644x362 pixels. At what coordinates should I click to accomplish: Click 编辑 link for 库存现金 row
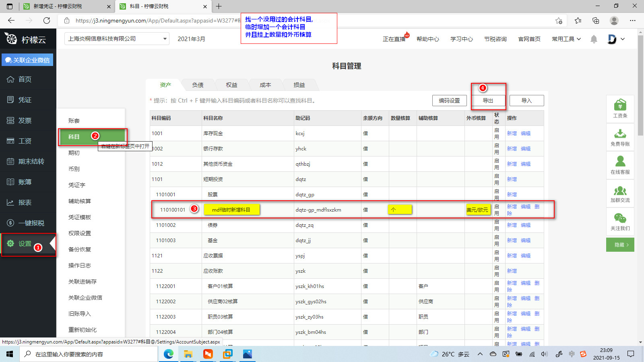525,134
